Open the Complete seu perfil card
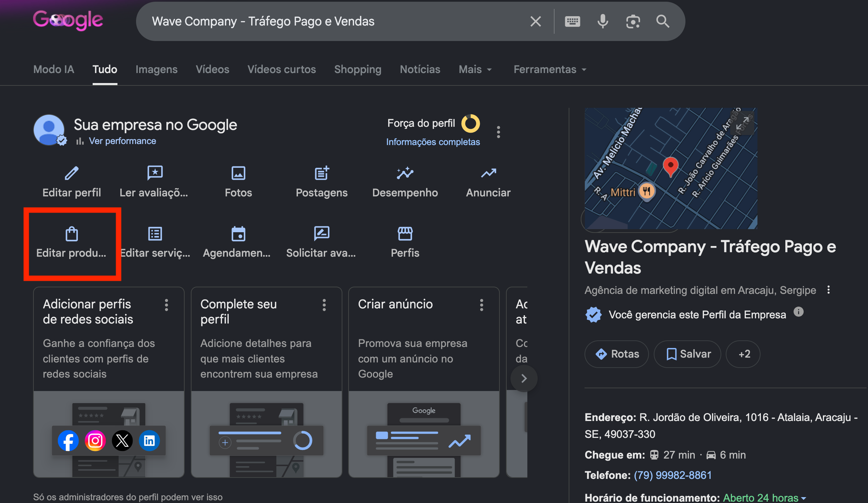Viewport: 868px width, 503px height. click(x=267, y=382)
